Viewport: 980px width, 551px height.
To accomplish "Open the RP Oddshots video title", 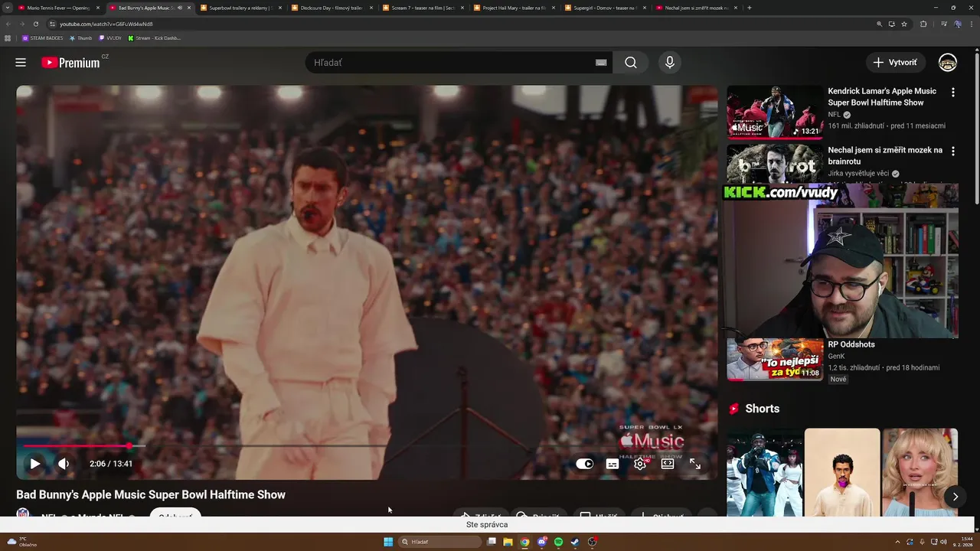I will [x=851, y=344].
